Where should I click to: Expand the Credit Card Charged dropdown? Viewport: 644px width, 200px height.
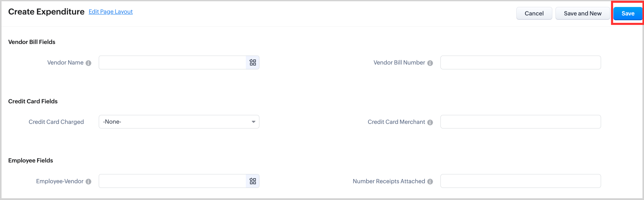pyautogui.click(x=179, y=122)
